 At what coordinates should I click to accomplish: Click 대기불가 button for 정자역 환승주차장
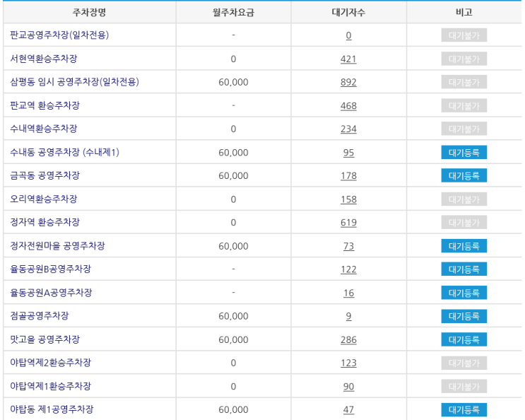(x=464, y=223)
